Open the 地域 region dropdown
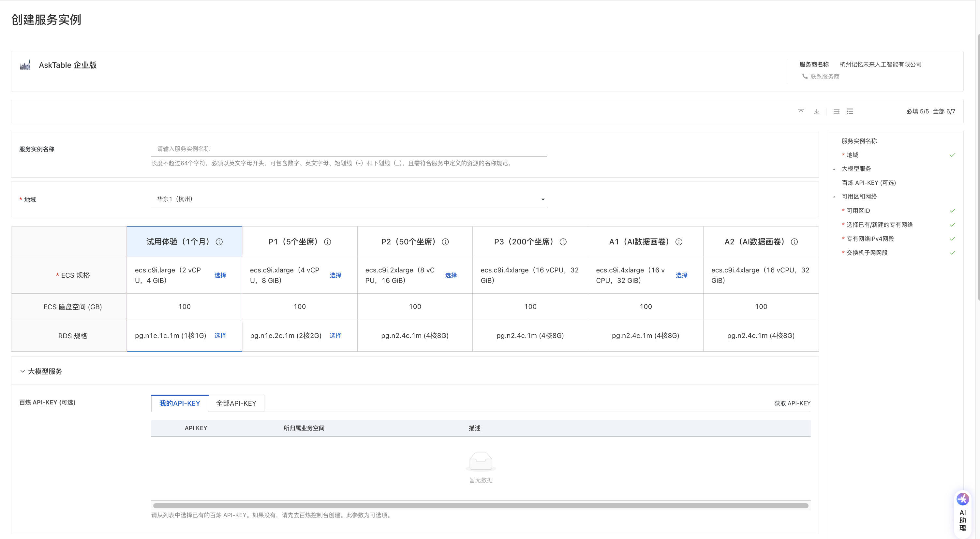 click(349, 199)
